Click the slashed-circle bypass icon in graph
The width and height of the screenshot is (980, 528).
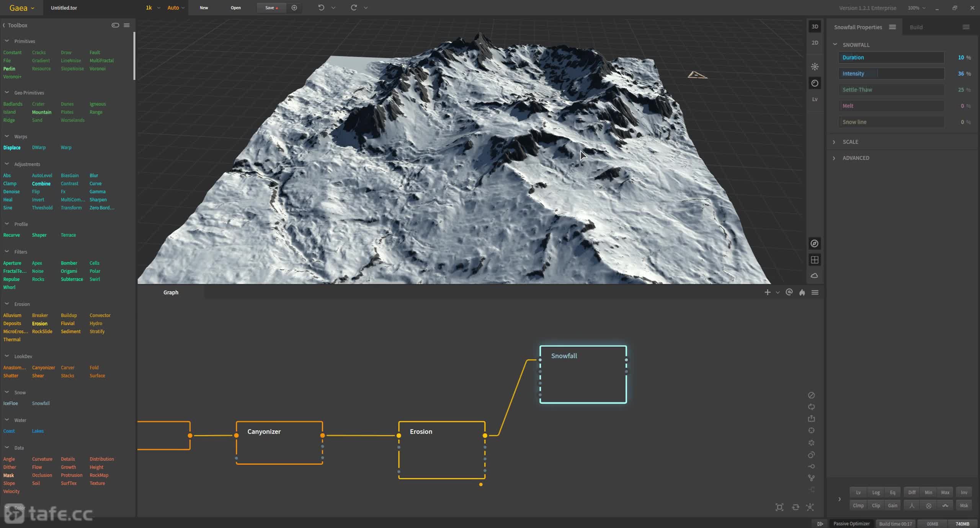coord(811,395)
